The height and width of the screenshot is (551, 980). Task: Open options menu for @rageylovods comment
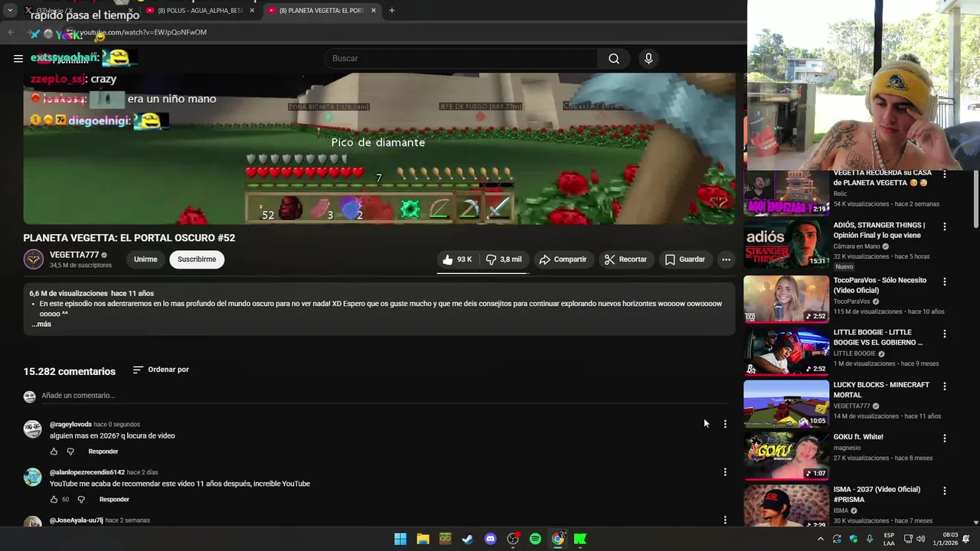point(725,424)
